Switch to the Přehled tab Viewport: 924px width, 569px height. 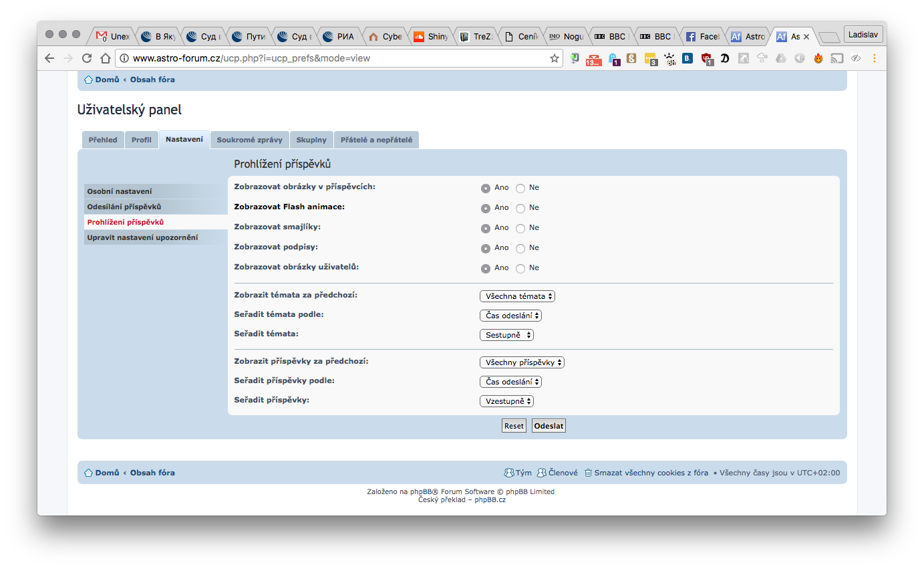coord(103,140)
